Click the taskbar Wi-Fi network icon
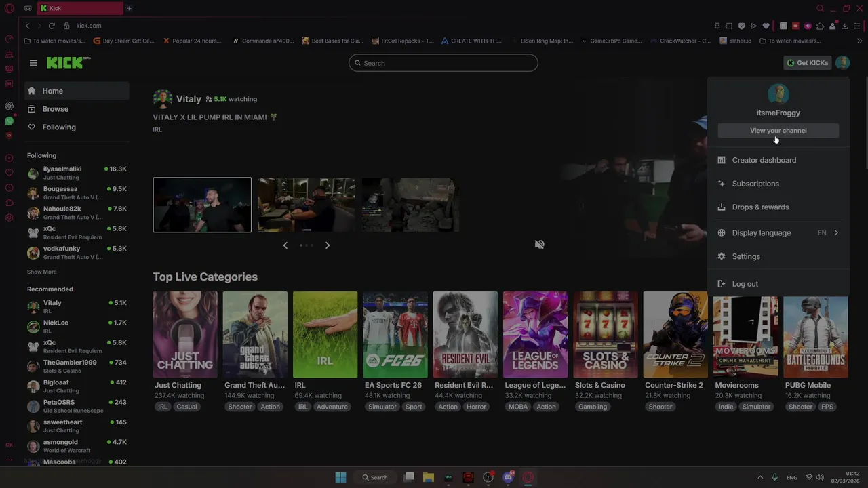 point(810,477)
